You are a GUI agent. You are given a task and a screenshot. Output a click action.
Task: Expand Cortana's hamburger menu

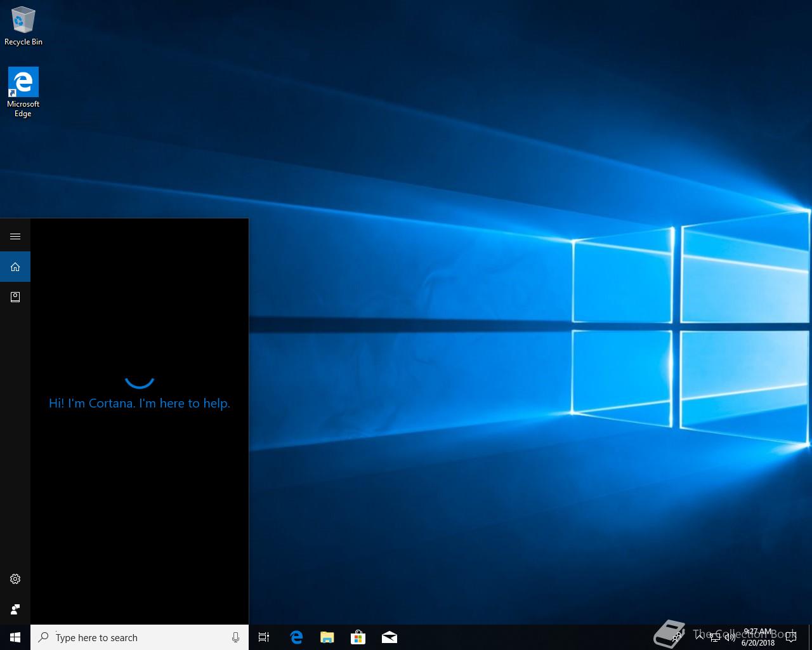(15, 237)
